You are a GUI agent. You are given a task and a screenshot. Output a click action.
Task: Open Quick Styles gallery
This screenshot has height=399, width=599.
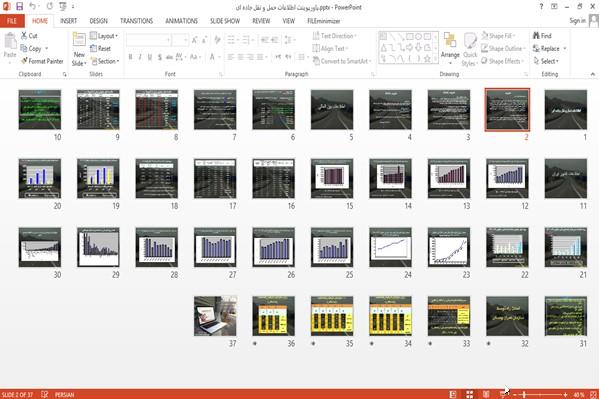click(470, 50)
